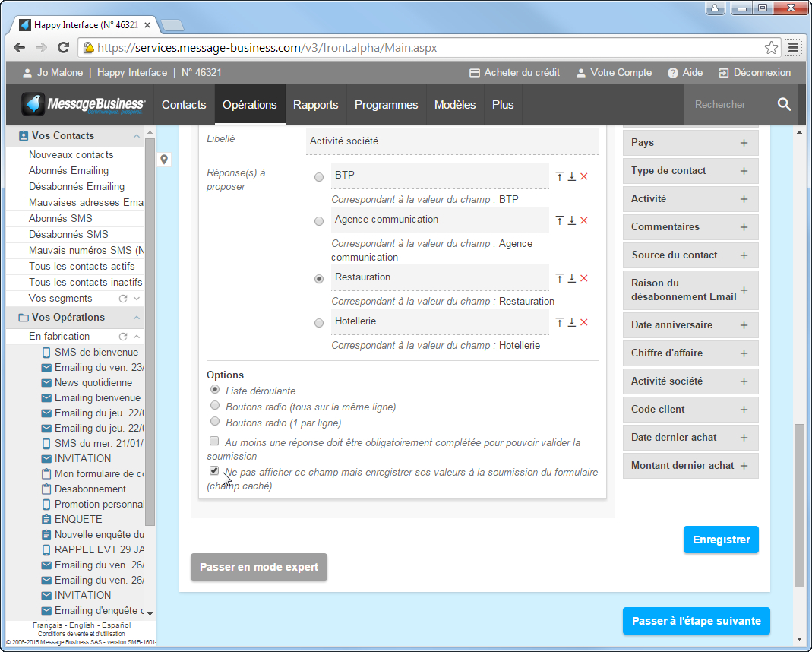
Task: Enable the required answer checkbox
Action: point(214,442)
